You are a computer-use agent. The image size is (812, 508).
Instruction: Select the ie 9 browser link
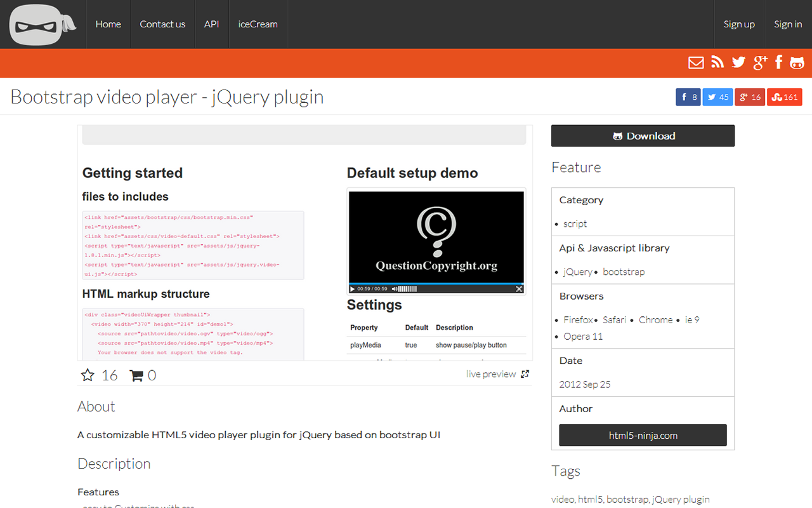692,320
